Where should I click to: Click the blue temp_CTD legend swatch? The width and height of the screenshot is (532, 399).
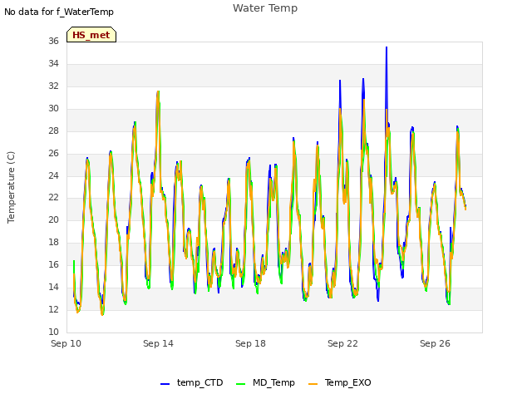165,384
